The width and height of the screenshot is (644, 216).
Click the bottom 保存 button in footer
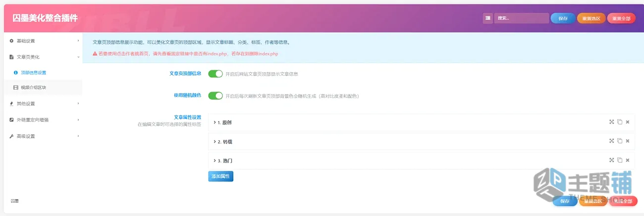(x=565, y=201)
